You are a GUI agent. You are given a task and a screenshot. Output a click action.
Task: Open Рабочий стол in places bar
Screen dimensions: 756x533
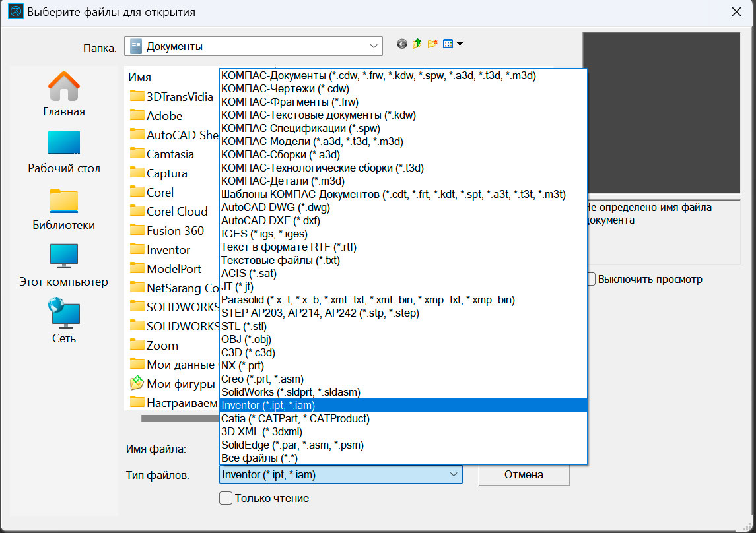[x=63, y=152]
